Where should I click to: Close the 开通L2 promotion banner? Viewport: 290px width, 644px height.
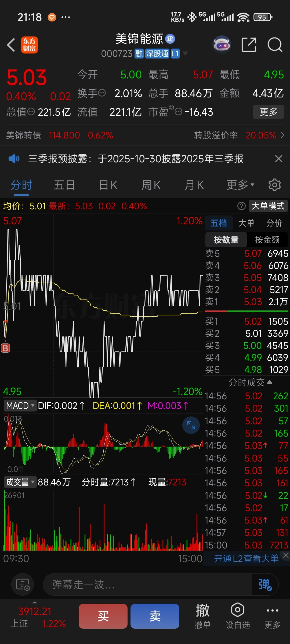[286, 555]
